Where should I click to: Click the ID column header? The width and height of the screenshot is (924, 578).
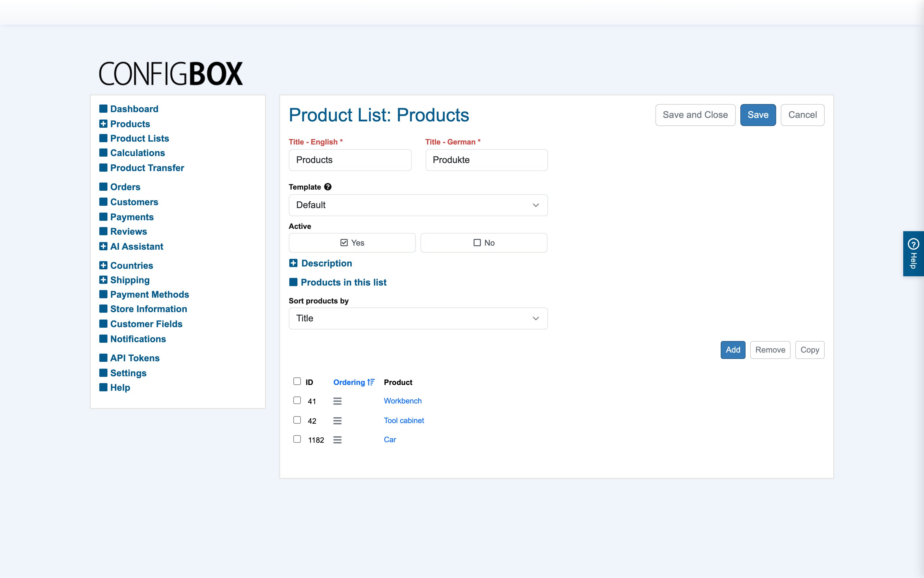(x=309, y=382)
